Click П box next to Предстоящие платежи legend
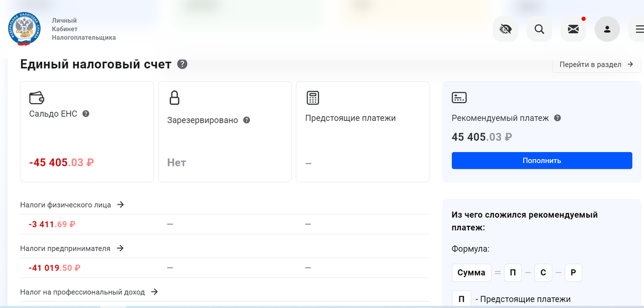 [x=461, y=299]
